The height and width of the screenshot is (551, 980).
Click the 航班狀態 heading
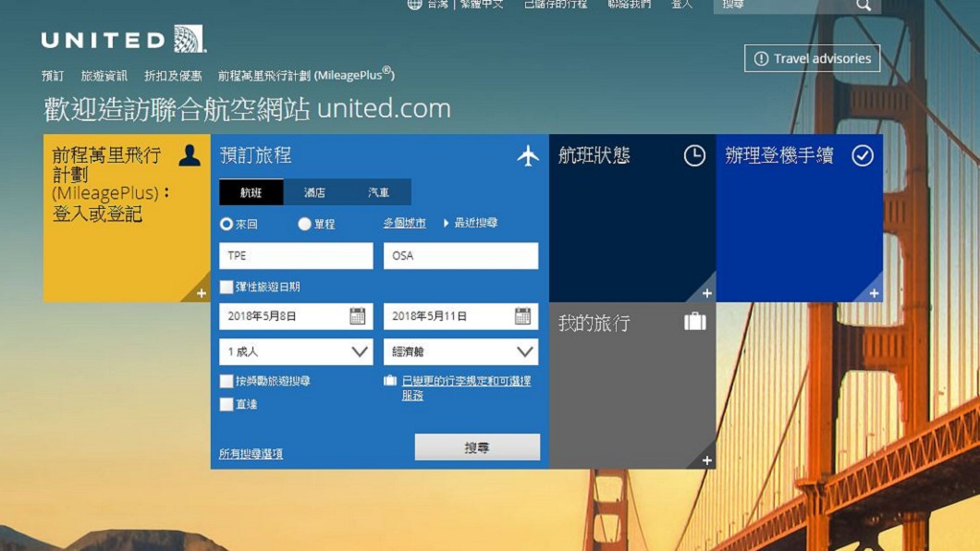[594, 155]
